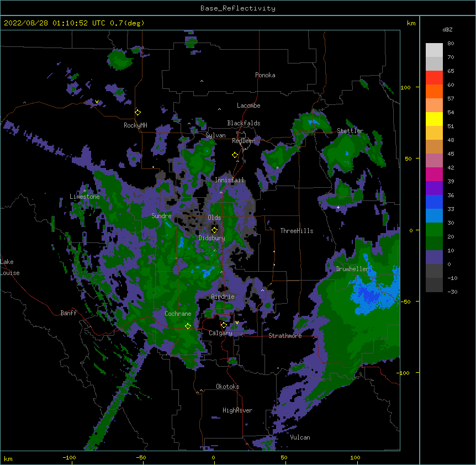Click the white plus marker east of ThreeHills

click(x=338, y=207)
